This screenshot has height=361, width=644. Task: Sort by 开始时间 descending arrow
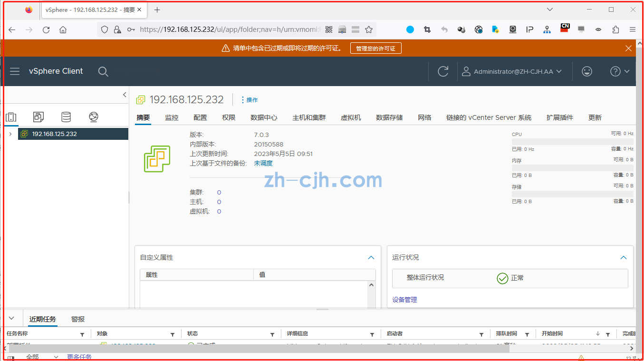coord(598,334)
